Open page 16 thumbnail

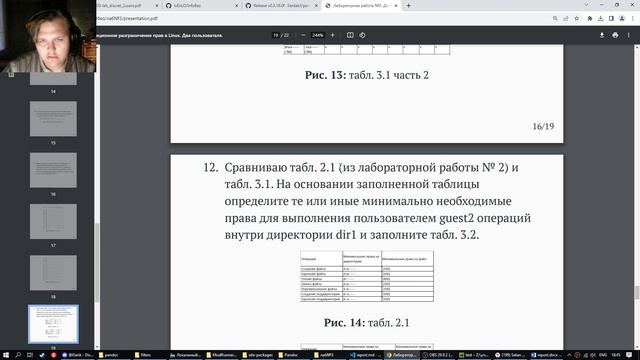click(53, 170)
